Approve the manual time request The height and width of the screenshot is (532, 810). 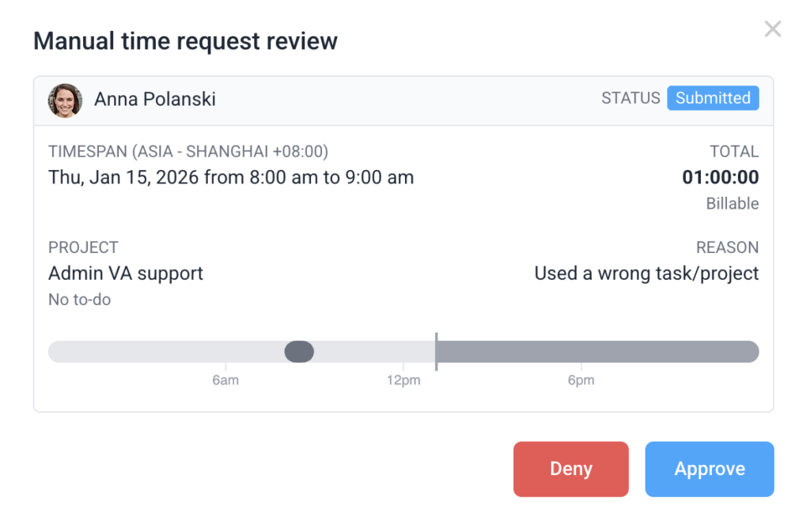pos(709,469)
